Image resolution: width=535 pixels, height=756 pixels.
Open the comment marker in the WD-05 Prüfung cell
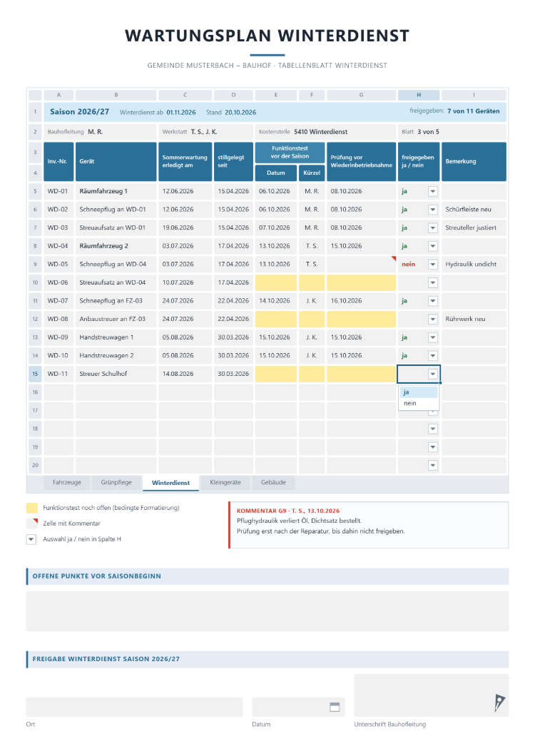[394, 259]
